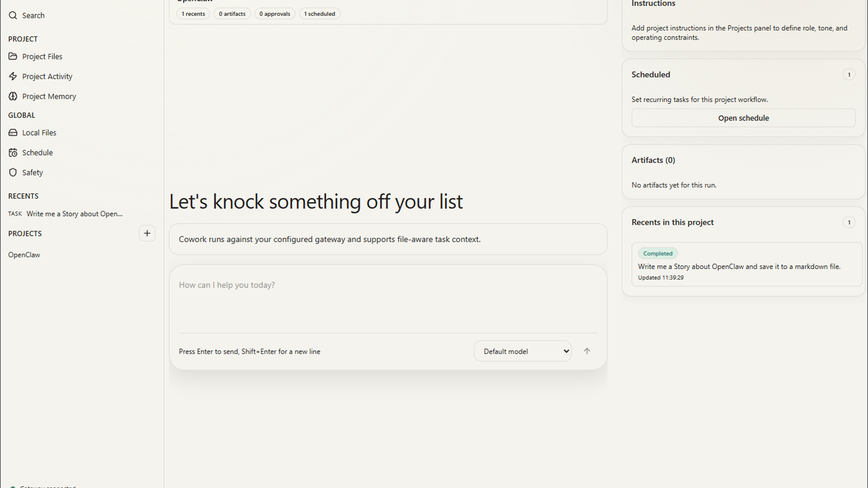Expand the Default model dropdown
Viewport: 868px width, 488px height.
[523, 351]
